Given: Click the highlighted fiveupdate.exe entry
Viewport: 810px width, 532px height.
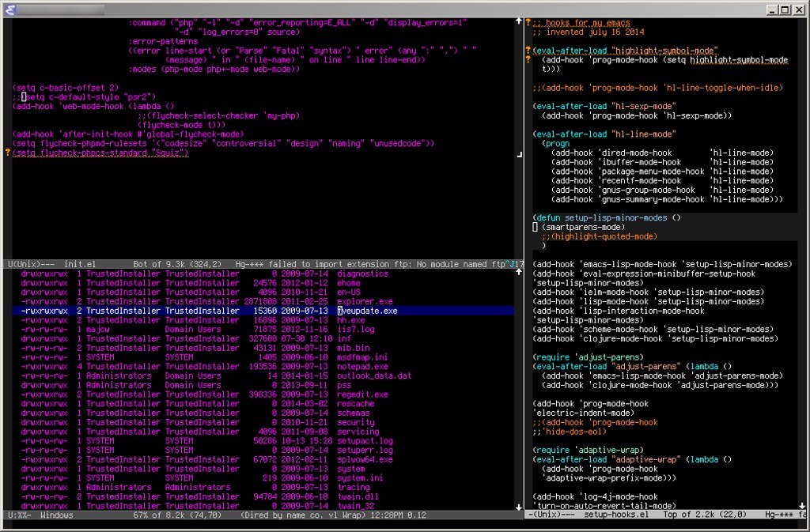Looking at the screenshot, I should (368, 311).
